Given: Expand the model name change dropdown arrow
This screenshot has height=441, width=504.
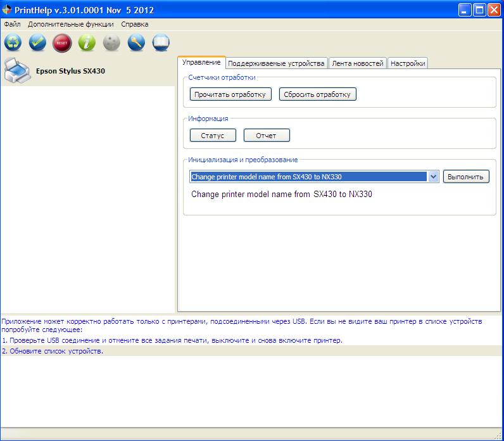Looking at the screenshot, I should pyautogui.click(x=433, y=177).
